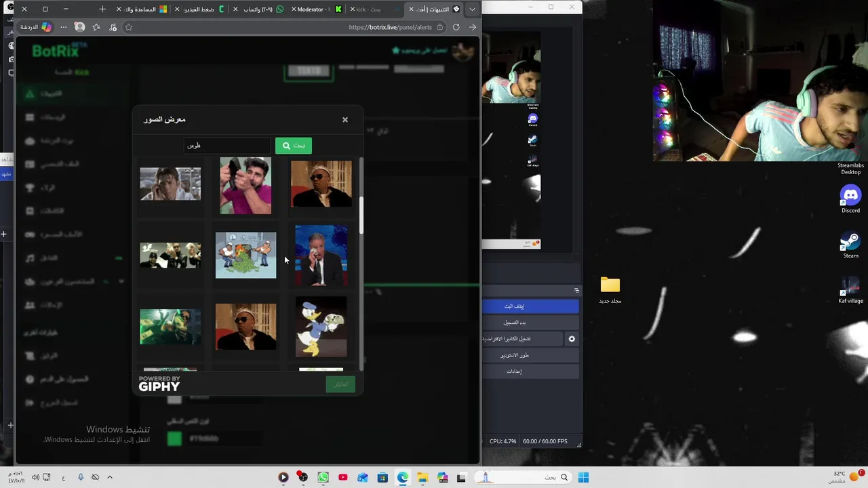The image size is (868, 488).
Task: Click the BotRix logo
Action: 56,52
